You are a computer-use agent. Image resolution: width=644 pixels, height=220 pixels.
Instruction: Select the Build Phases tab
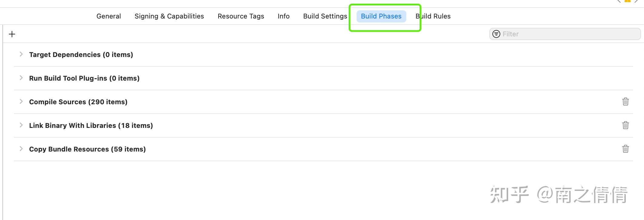coord(381,16)
